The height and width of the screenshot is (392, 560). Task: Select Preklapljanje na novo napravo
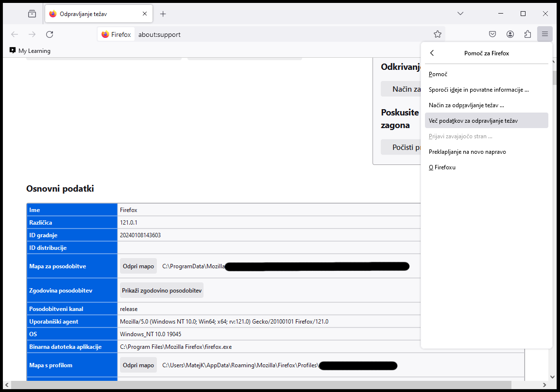[487, 152]
